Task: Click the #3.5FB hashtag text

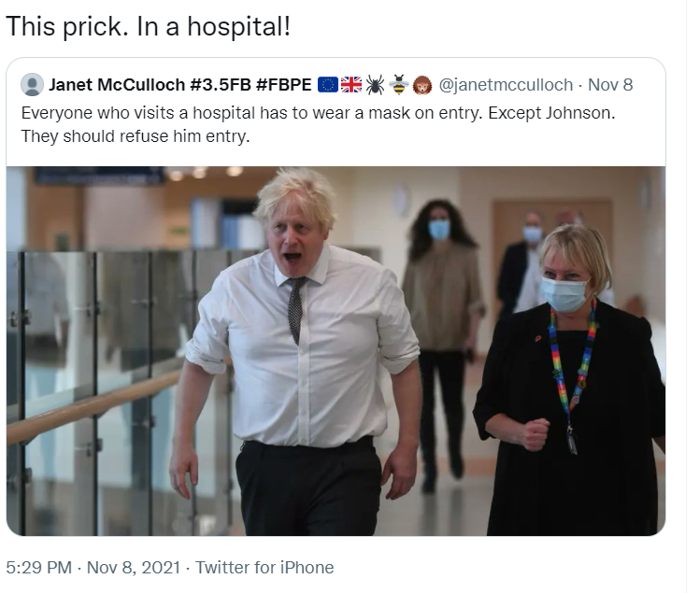Action: pyautogui.click(x=223, y=85)
